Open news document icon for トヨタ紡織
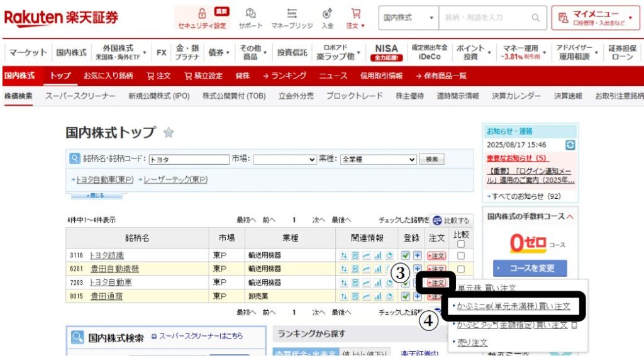This screenshot has width=644, height=358. pyautogui.click(x=355, y=255)
